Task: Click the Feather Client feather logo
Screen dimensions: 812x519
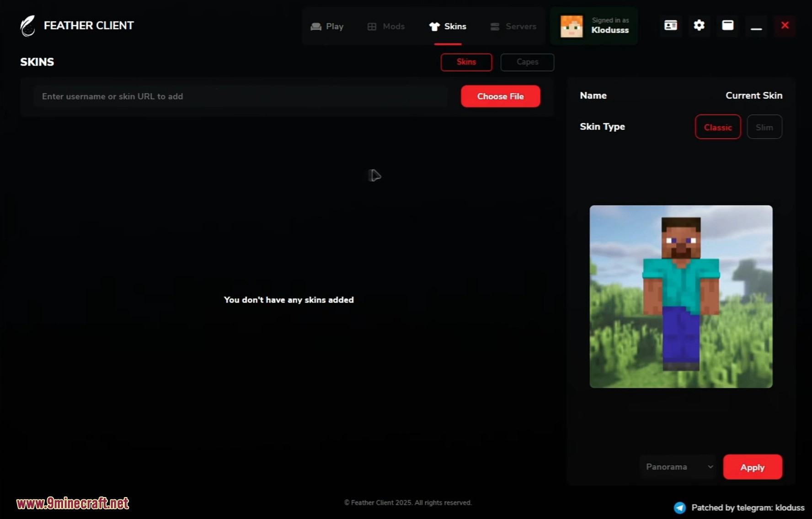Action: (27, 25)
